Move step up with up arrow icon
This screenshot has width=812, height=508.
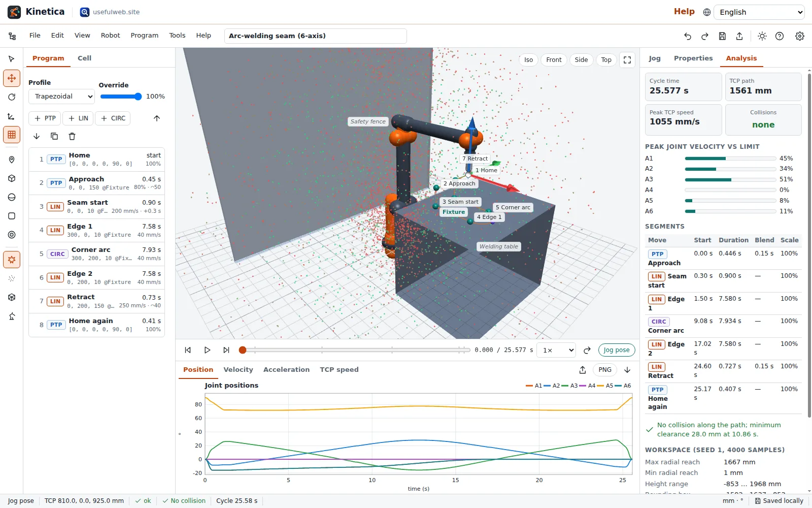pyautogui.click(x=157, y=118)
